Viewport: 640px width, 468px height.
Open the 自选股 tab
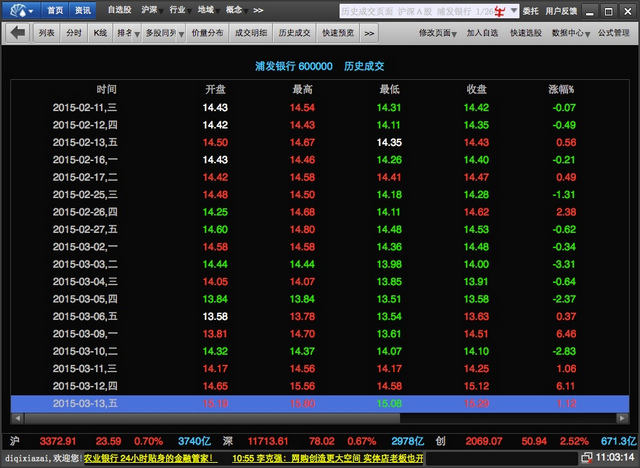coord(119,10)
